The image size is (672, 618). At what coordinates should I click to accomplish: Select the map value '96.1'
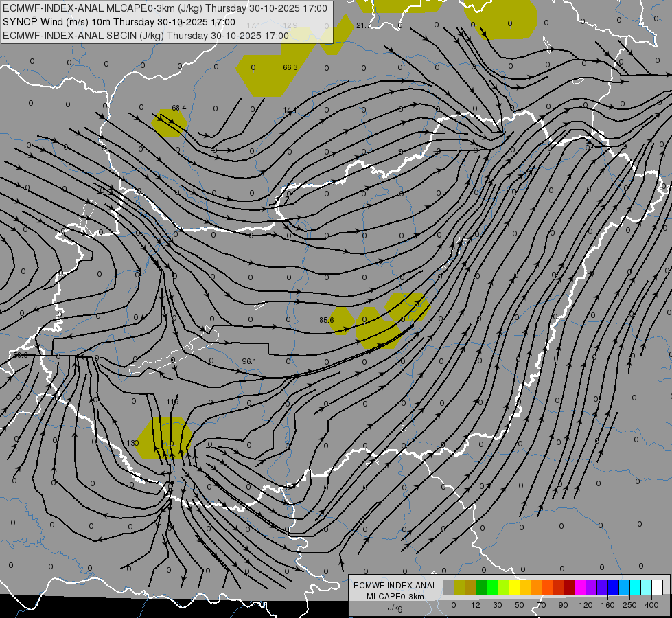[x=249, y=362]
